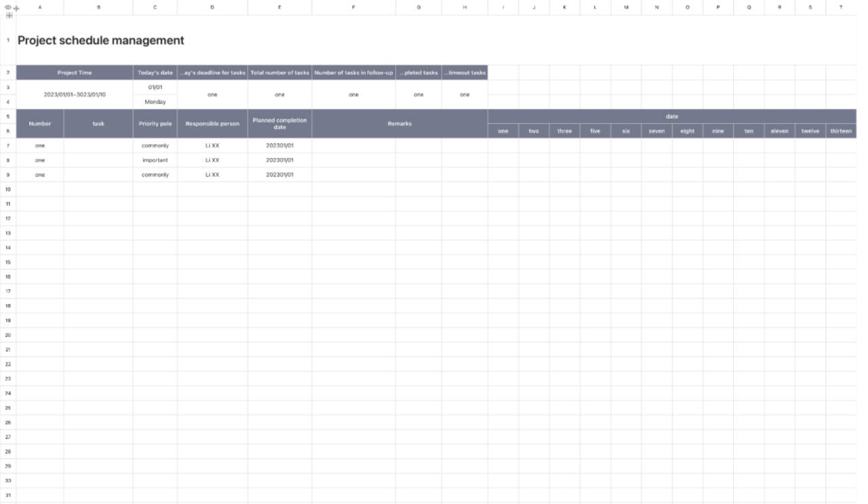This screenshot has height=504, width=868.
Task: Select 'one' under Total number of tasks
Action: [x=279, y=94]
